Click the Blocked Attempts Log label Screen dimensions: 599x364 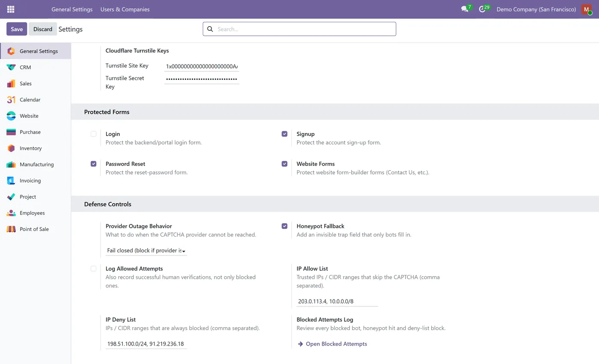(x=325, y=320)
